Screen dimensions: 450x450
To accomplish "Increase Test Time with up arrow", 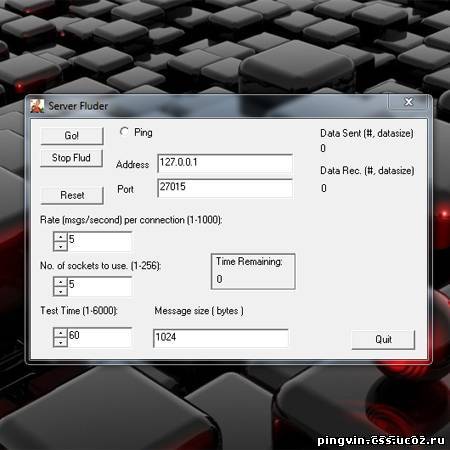I will 60,333.
